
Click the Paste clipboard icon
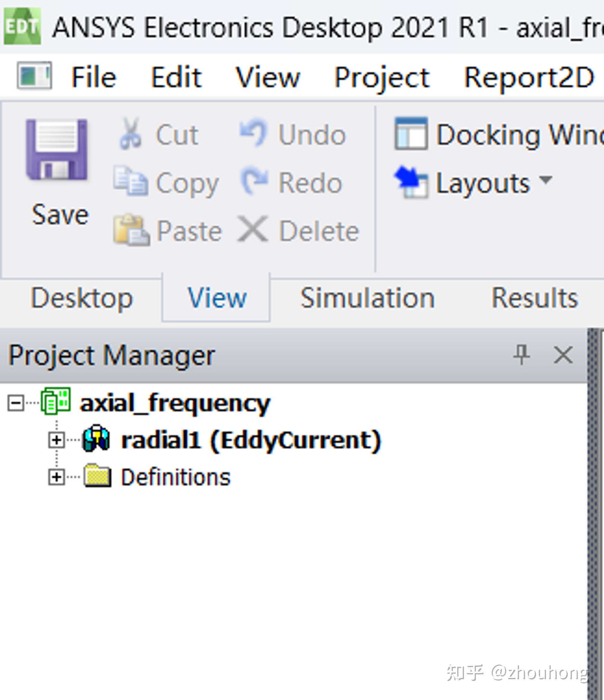point(131,230)
